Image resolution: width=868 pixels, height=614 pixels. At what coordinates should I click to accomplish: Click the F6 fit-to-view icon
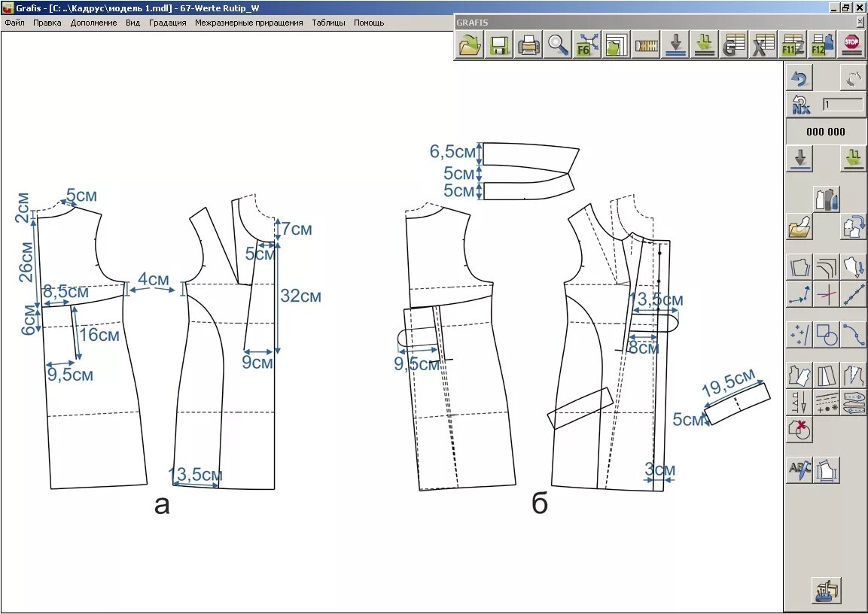pyautogui.click(x=587, y=44)
